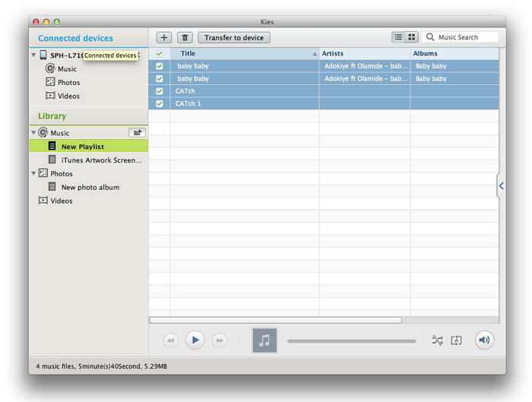The height and width of the screenshot is (402, 532).
Task: Uncheck the second baby baby row checkbox
Action: coord(159,79)
